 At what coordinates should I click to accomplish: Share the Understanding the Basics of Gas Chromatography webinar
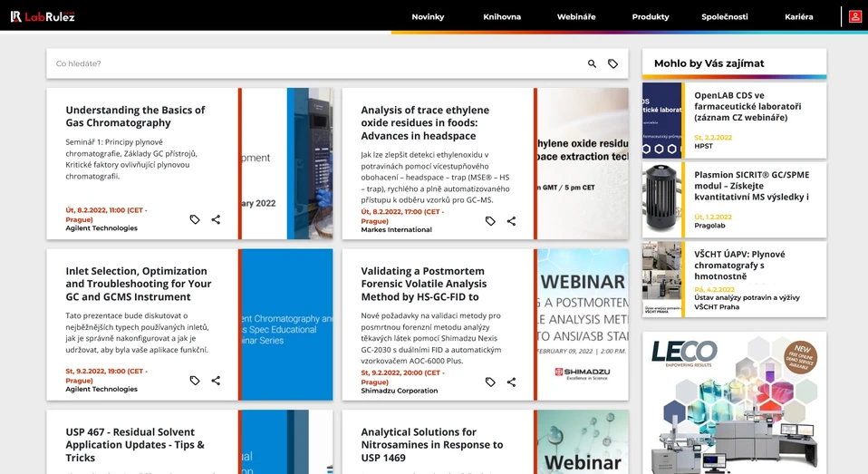tap(216, 219)
